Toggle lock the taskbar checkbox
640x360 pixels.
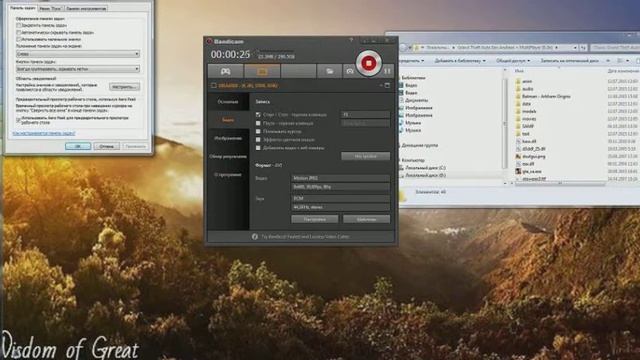tap(18, 25)
